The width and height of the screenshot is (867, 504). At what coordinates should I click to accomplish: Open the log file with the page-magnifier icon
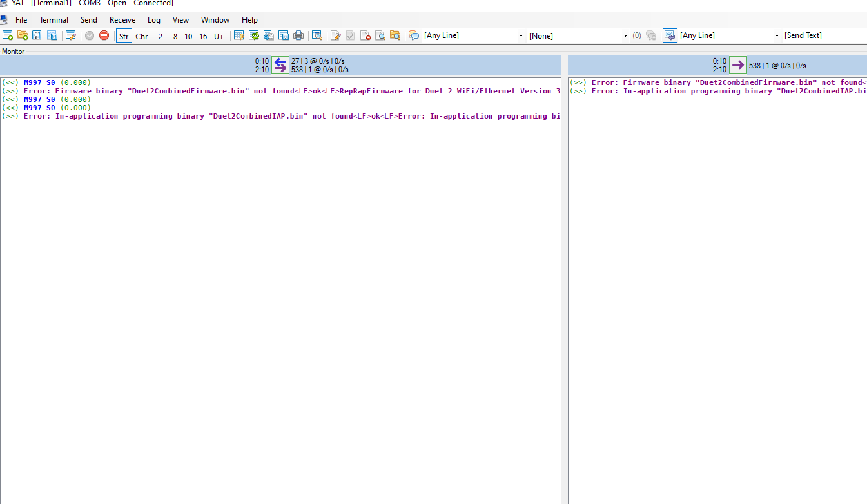point(380,35)
